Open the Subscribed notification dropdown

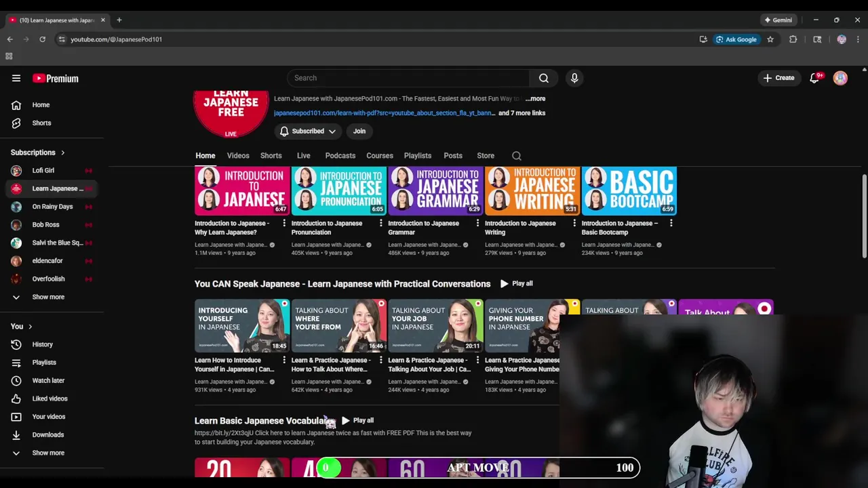tap(309, 131)
